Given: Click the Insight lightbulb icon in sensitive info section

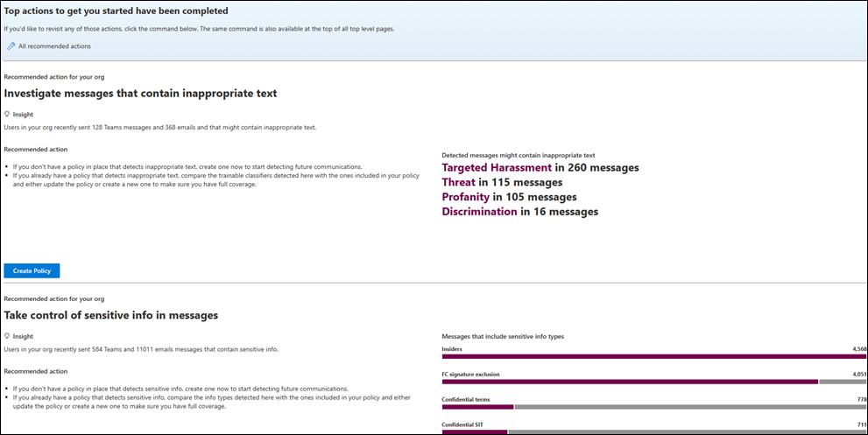Looking at the screenshot, I should [x=7, y=336].
